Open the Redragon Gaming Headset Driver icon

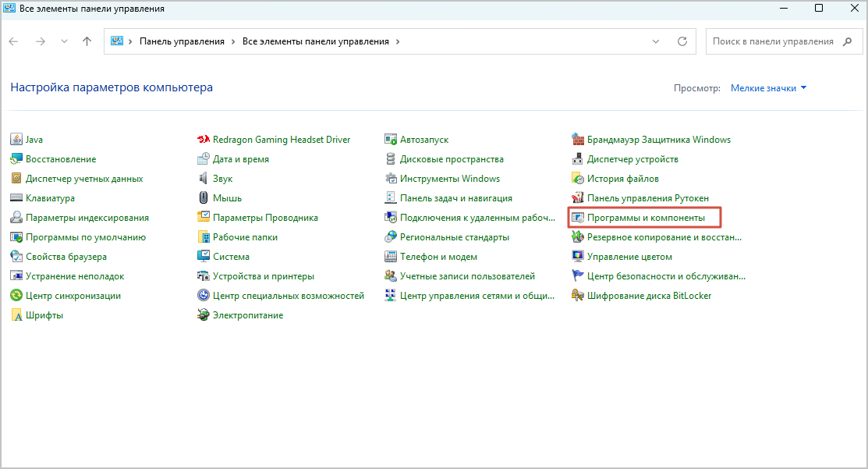pyautogui.click(x=204, y=140)
